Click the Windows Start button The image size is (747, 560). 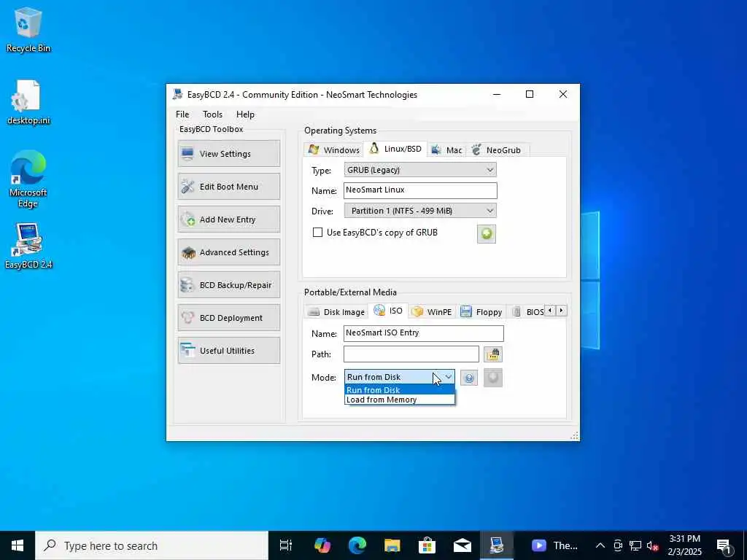18,545
